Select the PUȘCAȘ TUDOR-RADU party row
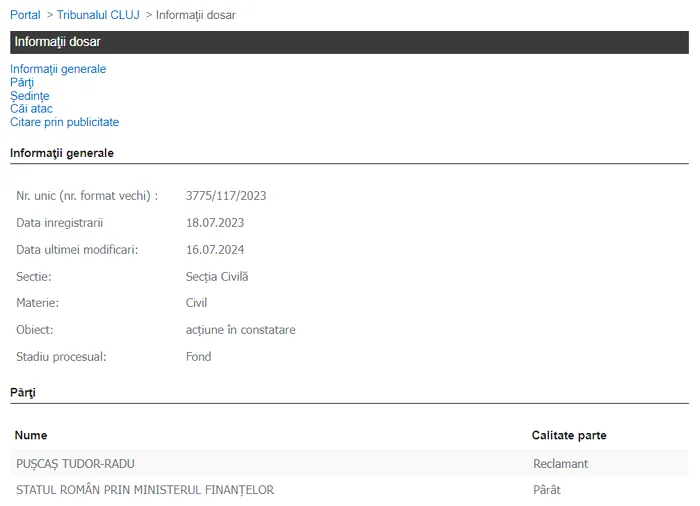The width and height of the screenshot is (700, 506). (76, 464)
